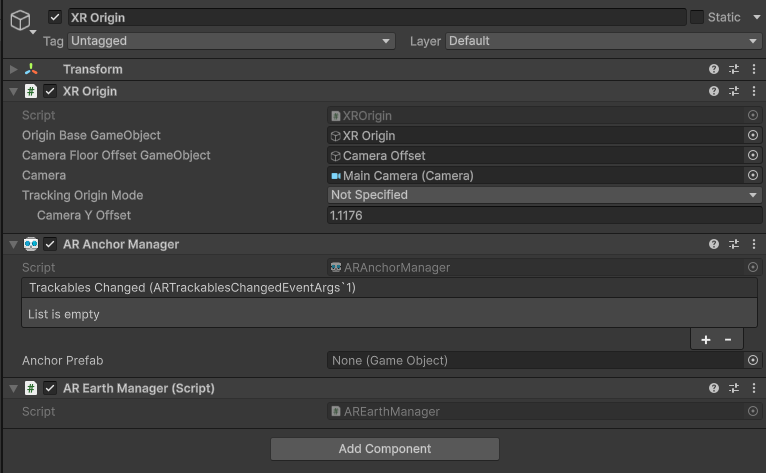
Task: Disable the AR Anchor Manager component checkbox
Action: (x=50, y=244)
